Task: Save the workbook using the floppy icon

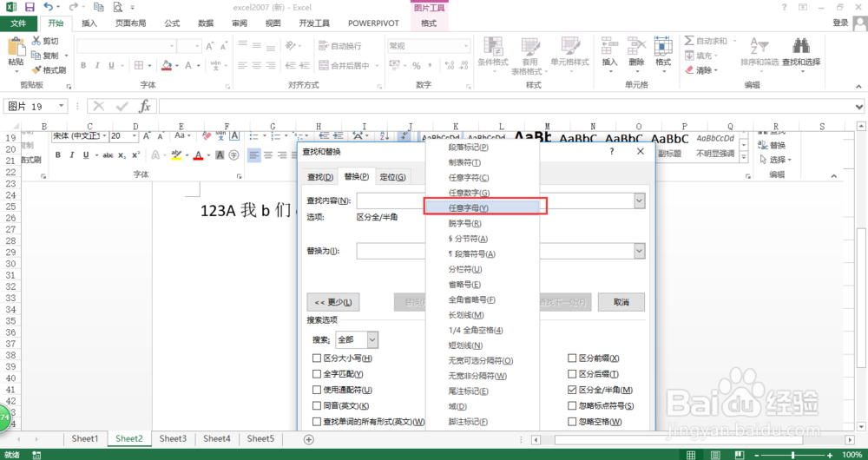Action: (30, 7)
